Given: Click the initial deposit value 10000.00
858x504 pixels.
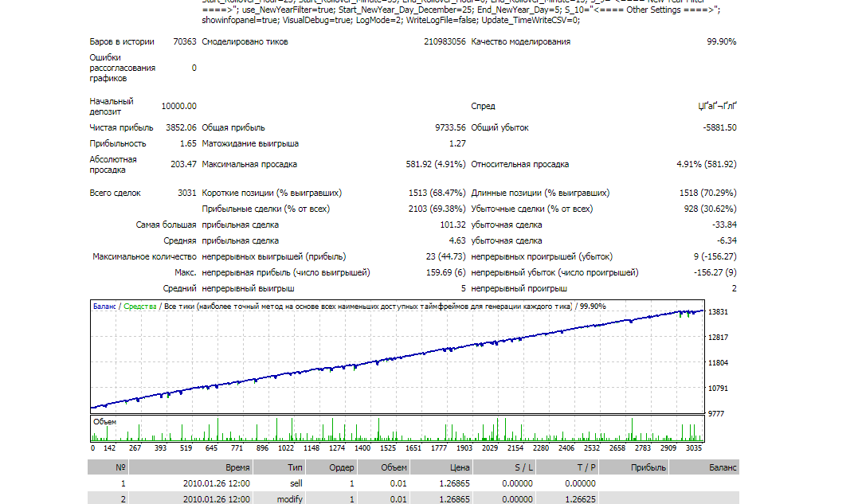Looking at the screenshot, I should tap(179, 106).
